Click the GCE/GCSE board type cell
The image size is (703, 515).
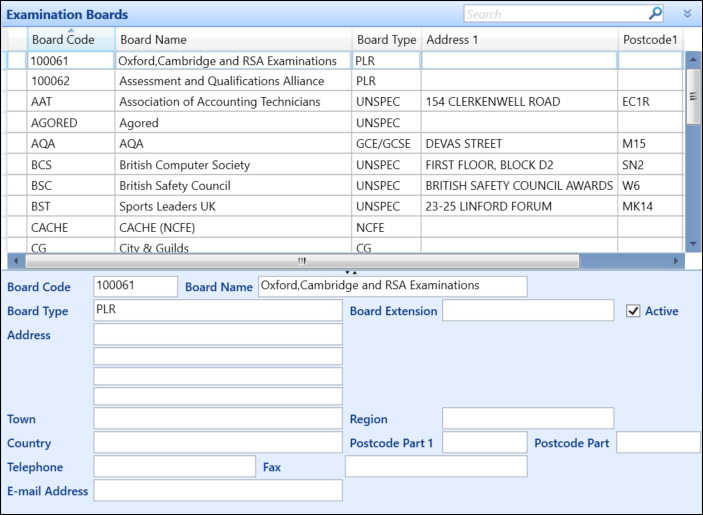[386, 143]
